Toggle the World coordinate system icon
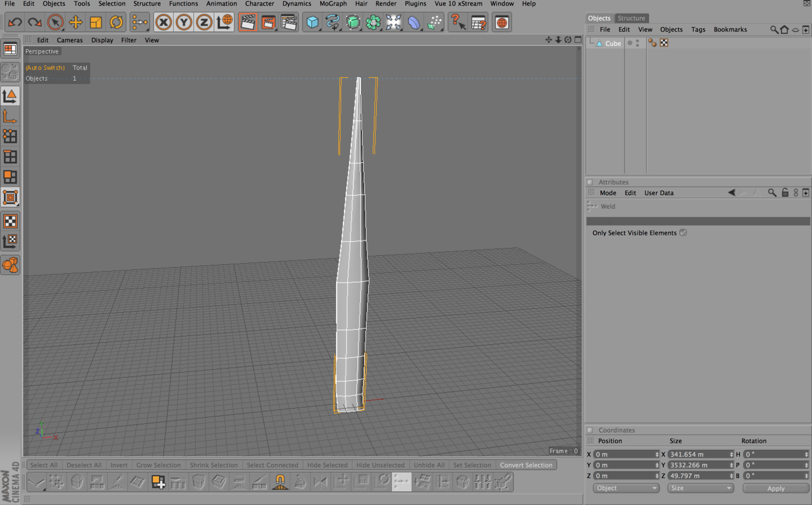This screenshot has height=505, width=812. 224,22
